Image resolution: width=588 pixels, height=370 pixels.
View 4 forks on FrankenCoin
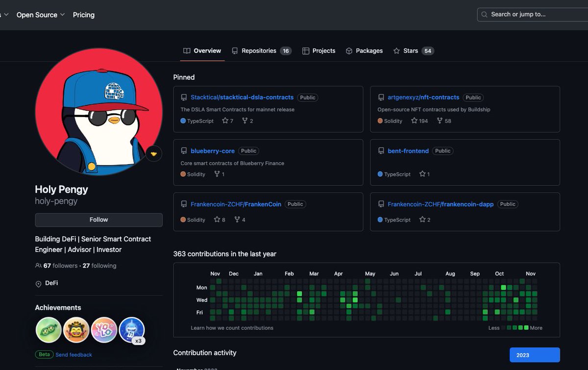[240, 220]
